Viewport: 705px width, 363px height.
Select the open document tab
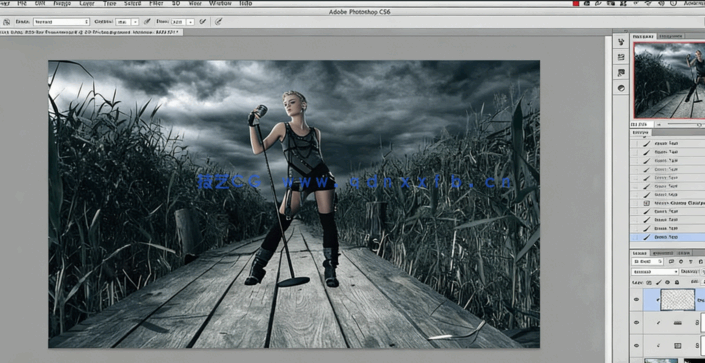click(x=92, y=32)
